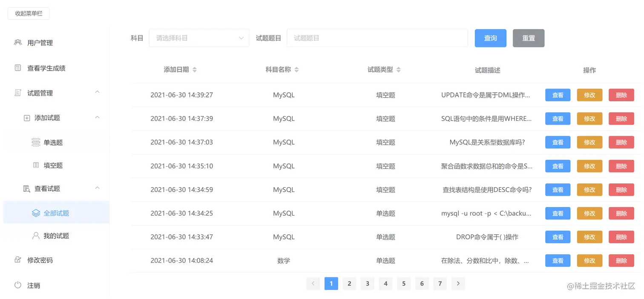This screenshot has height=299, width=644.
Task: Click date 2021-06-30 14:08:24 cell
Action: pos(182,260)
